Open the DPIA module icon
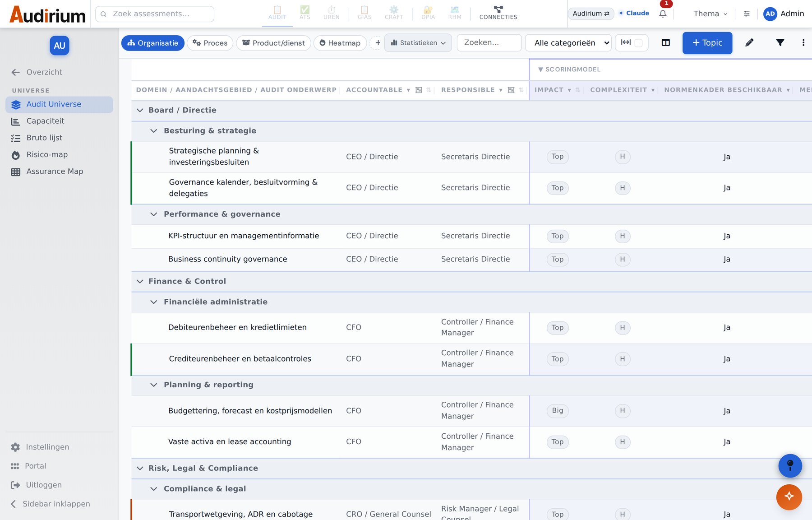Viewport: 812px width, 520px height. pos(428,13)
